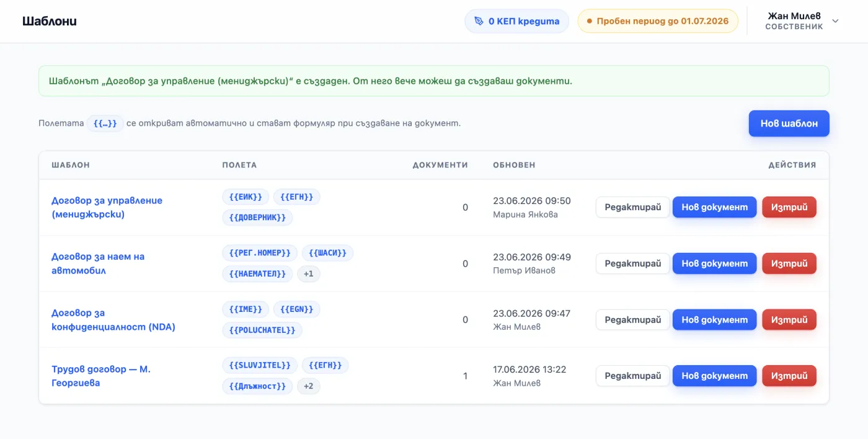Click the {{ДОВЕРНИК}} field tag
This screenshot has width=868, height=439.
pos(257,218)
